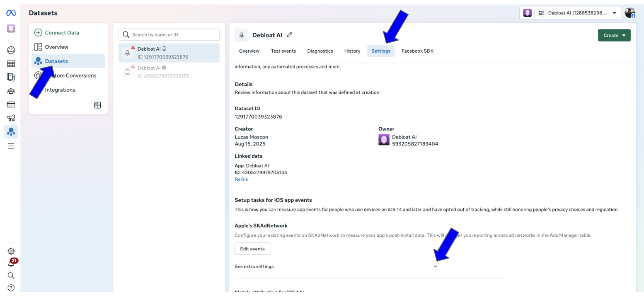Open the billing card icon in left rail

click(x=11, y=104)
